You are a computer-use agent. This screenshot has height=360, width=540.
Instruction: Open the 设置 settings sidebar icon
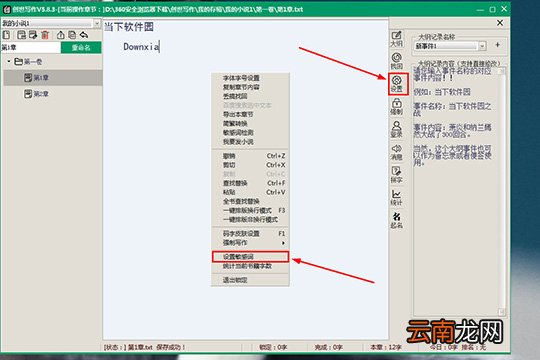397,84
